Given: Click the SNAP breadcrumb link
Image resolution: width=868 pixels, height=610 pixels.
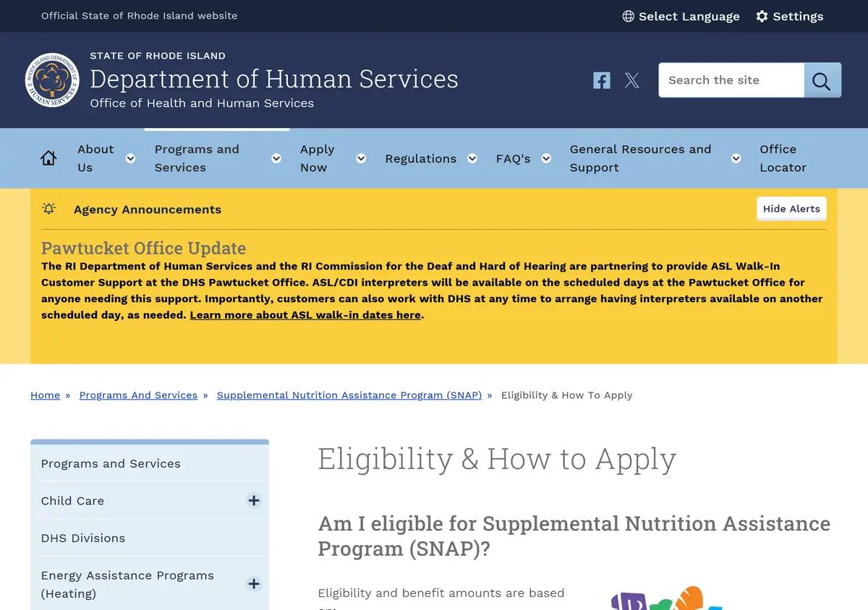Looking at the screenshot, I should pyautogui.click(x=349, y=395).
